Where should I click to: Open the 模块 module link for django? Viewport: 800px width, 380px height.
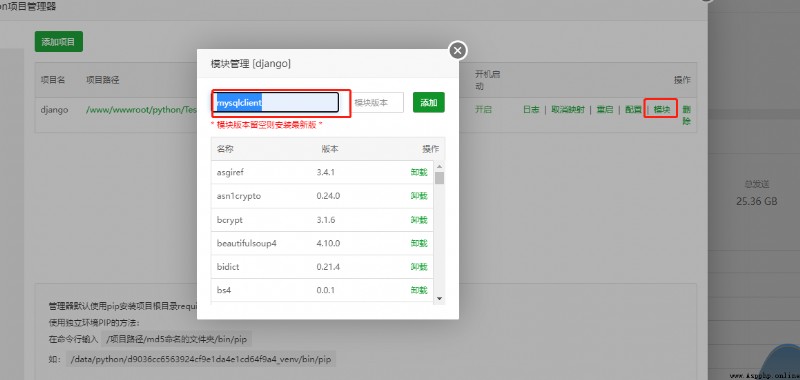662,110
